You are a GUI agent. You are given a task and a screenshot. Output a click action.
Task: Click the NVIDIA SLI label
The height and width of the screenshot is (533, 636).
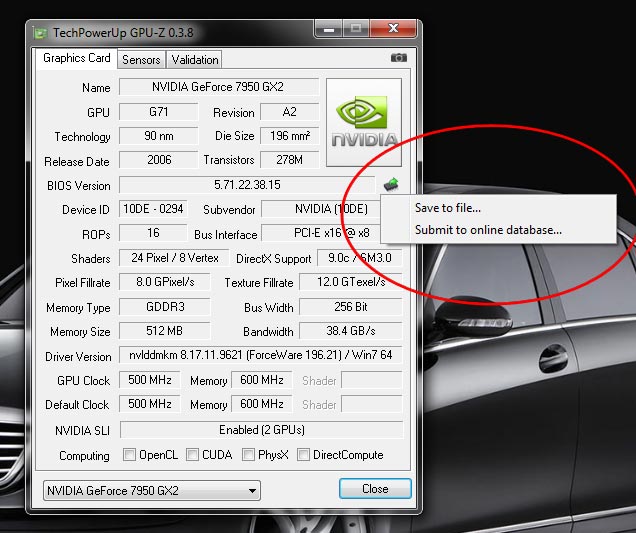pyautogui.click(x=82, y=430)
